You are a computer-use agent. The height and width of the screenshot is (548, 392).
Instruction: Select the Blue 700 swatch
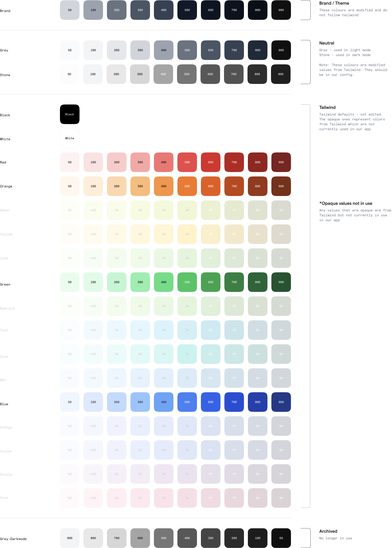(x=234, y=402)
